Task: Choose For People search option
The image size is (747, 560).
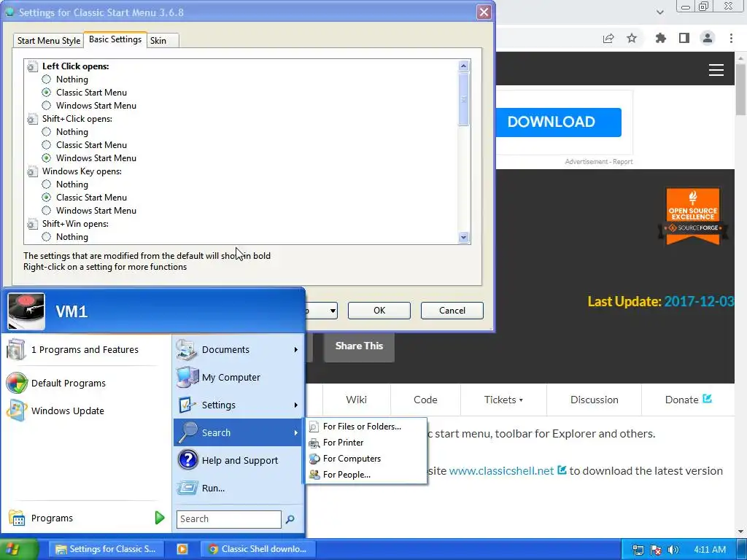Action: tap(366, 474)
